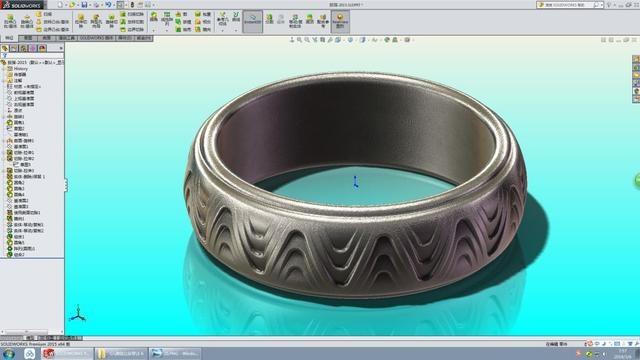The image size is (640, 360).
Task: Open dropdown arrow below Reference Geometry
Action: coord(222,31)
